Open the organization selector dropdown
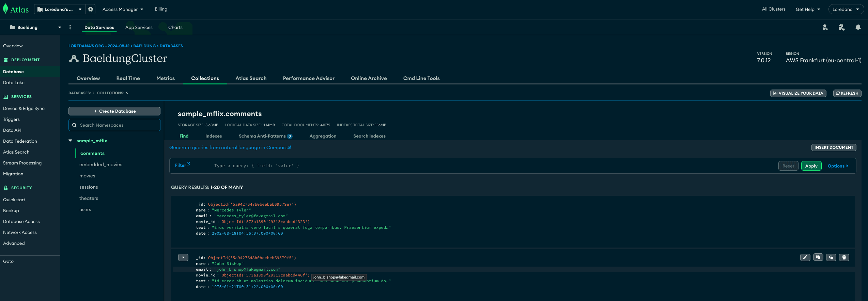Viewport: 868px width, 301px height. coord(60,9)
